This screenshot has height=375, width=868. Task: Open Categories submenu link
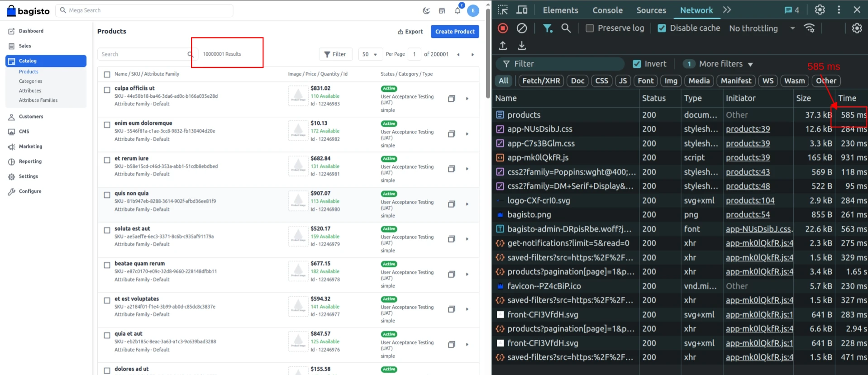(30, 81)
